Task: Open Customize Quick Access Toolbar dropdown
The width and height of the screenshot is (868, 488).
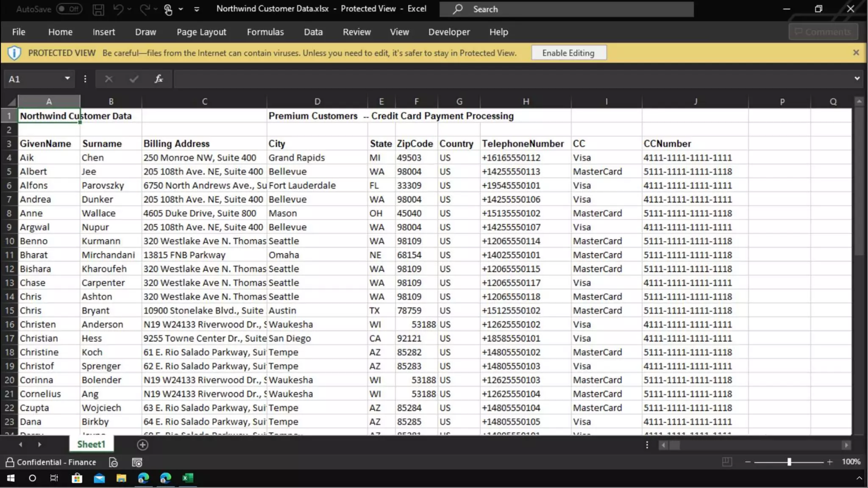Action: (197, 9)
